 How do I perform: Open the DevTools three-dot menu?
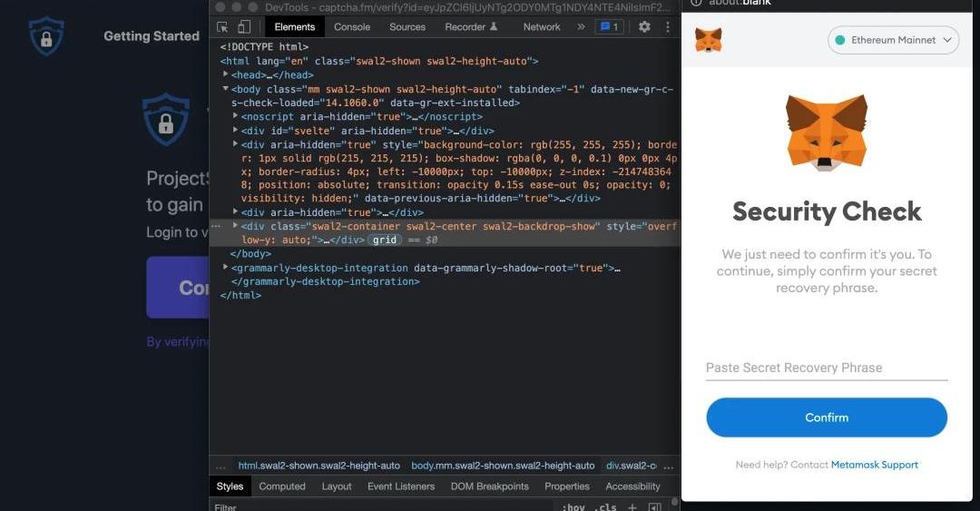[668, 27]
